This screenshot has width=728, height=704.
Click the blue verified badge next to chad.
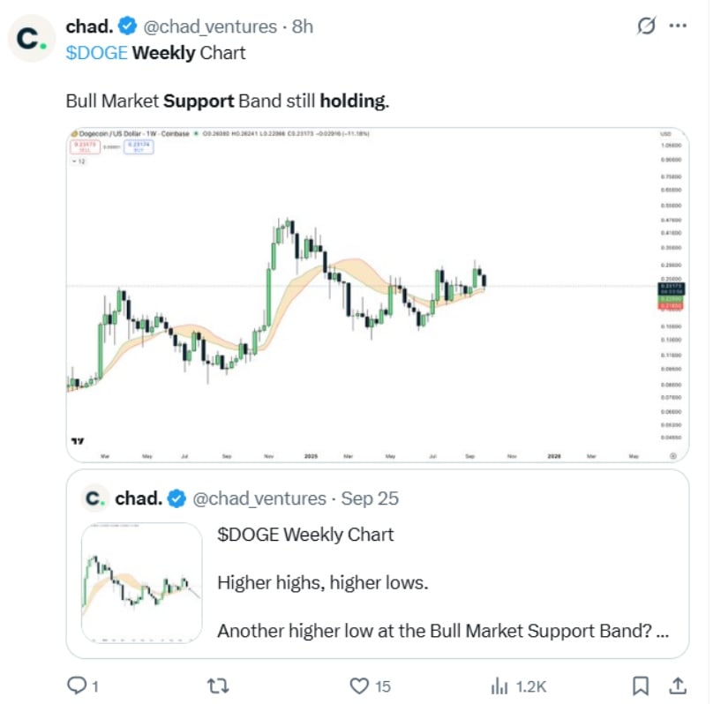[127, 26]
